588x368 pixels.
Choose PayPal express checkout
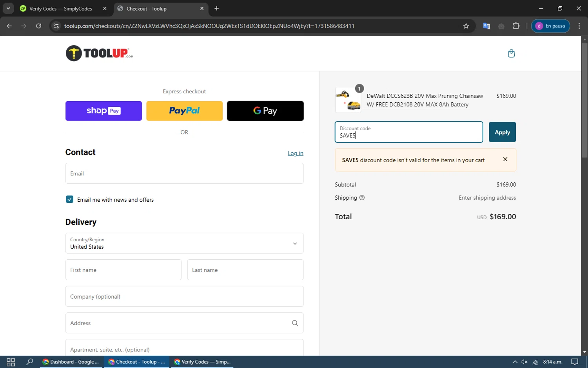click(x=184, y=111)
